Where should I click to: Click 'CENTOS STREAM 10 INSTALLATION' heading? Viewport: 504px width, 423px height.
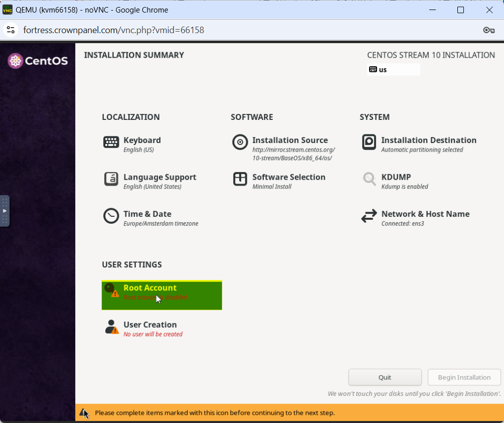pos(431,55)
